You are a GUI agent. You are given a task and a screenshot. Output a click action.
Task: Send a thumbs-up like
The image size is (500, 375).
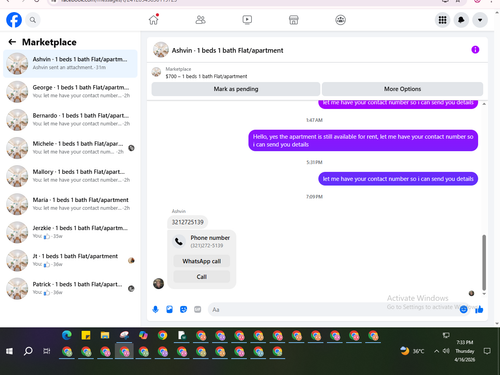click(479, 310)
